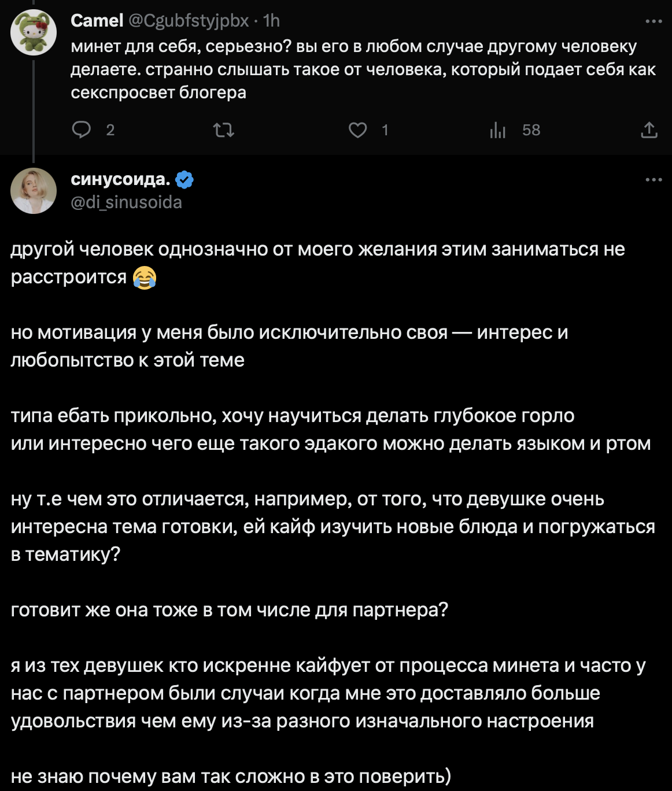Click the синусоида. display name
The height and width of the screenshot is (791, 672).
(120, 179)
